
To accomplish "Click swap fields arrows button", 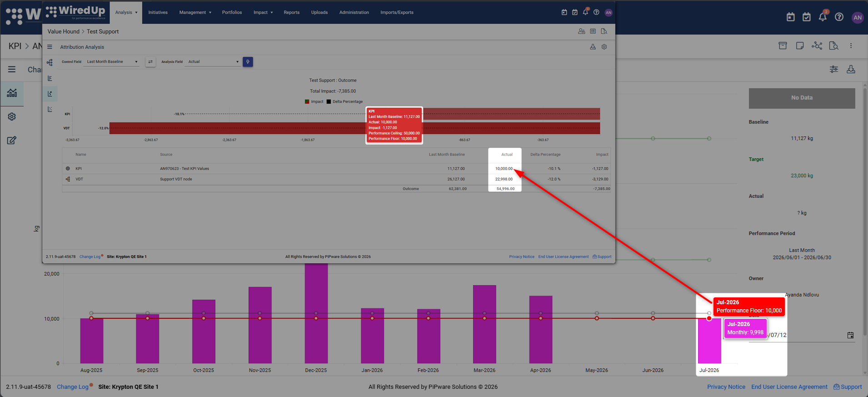I will click(x=150, y=62).
